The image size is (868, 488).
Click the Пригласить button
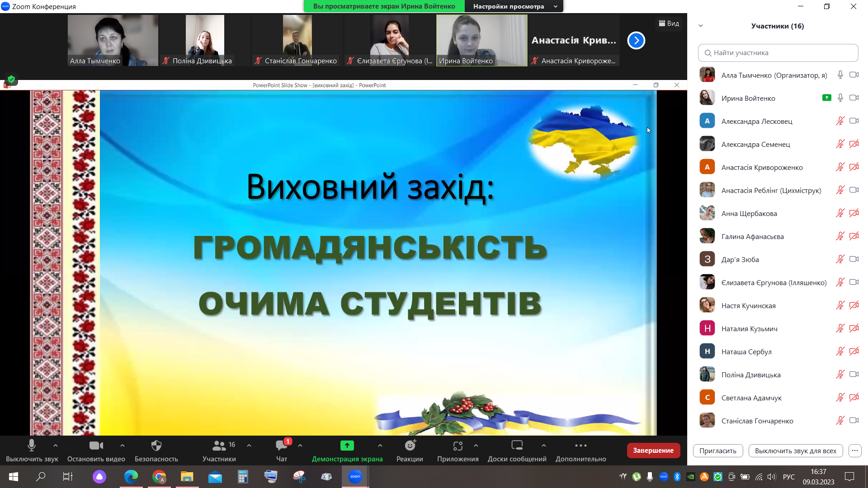717,451
